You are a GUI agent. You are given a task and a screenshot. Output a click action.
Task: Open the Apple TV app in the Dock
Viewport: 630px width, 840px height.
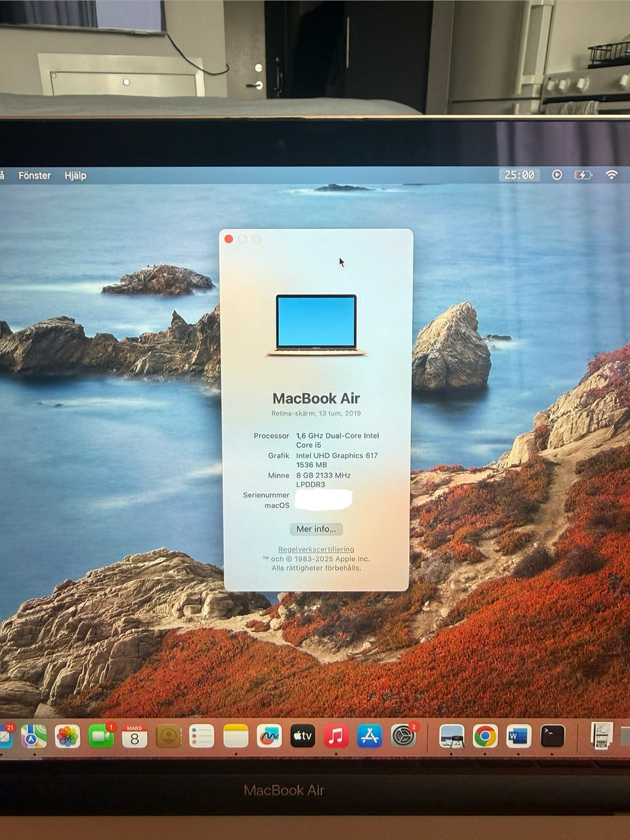(x=303, y=736)
